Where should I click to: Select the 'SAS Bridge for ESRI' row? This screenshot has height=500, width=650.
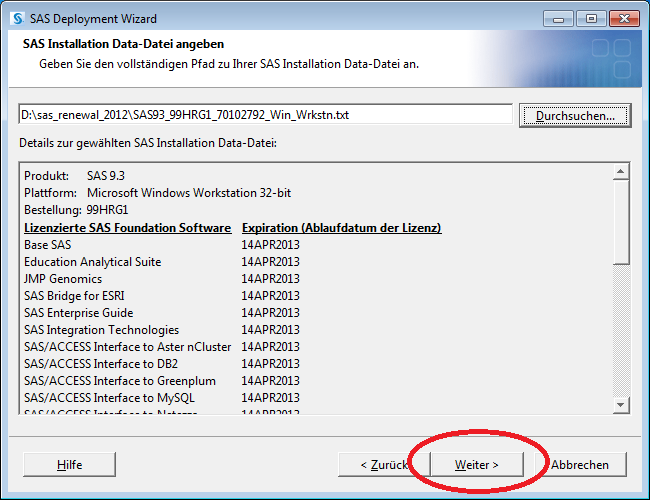click(x=162, y=296)
